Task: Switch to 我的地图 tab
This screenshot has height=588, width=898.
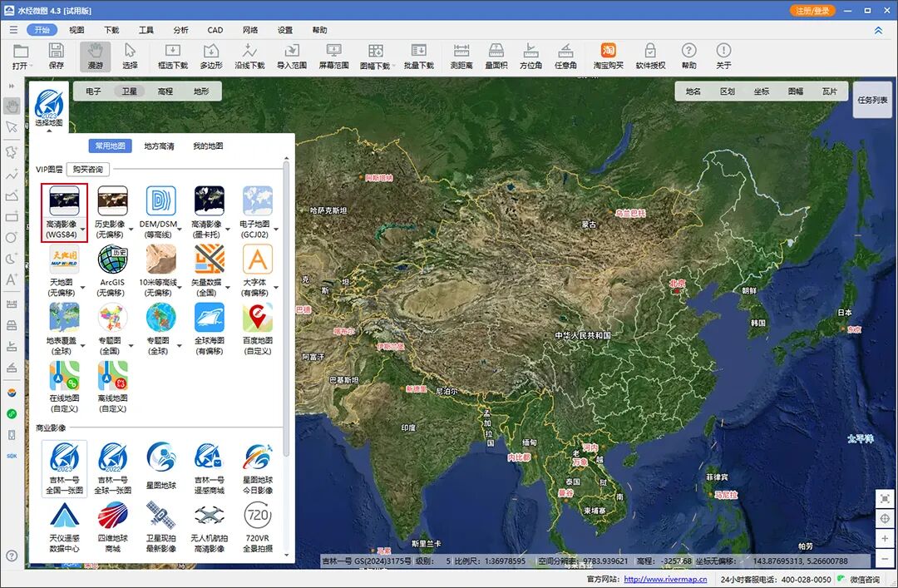Action: [208, 146]
